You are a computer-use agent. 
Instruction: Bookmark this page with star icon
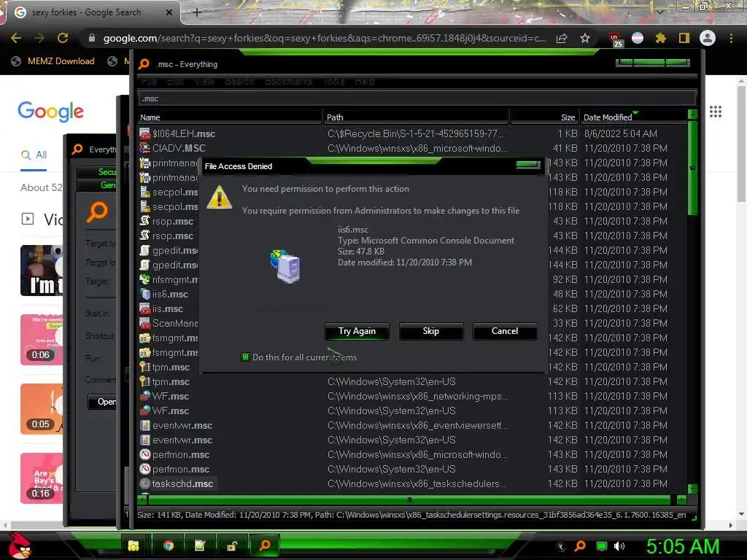click(x=585, y=38)
